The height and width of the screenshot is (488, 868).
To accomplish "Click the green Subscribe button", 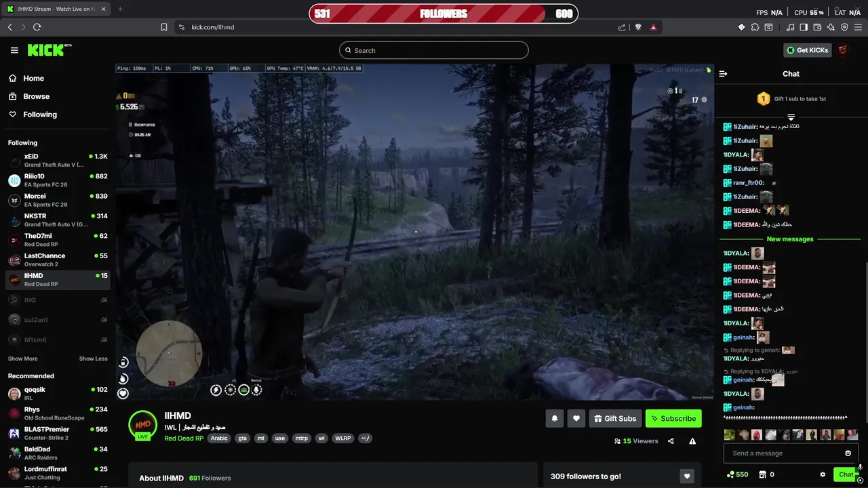I will [673, 418].
